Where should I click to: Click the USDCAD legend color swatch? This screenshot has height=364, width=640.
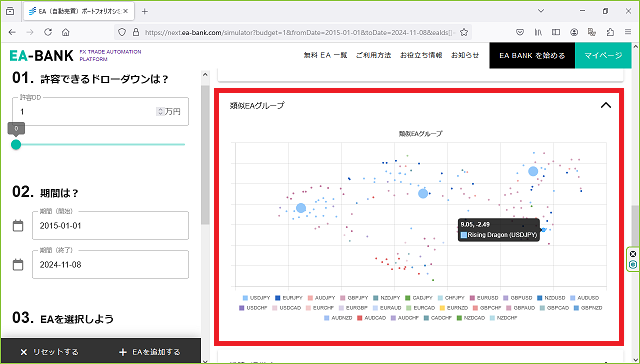point(275,308)
